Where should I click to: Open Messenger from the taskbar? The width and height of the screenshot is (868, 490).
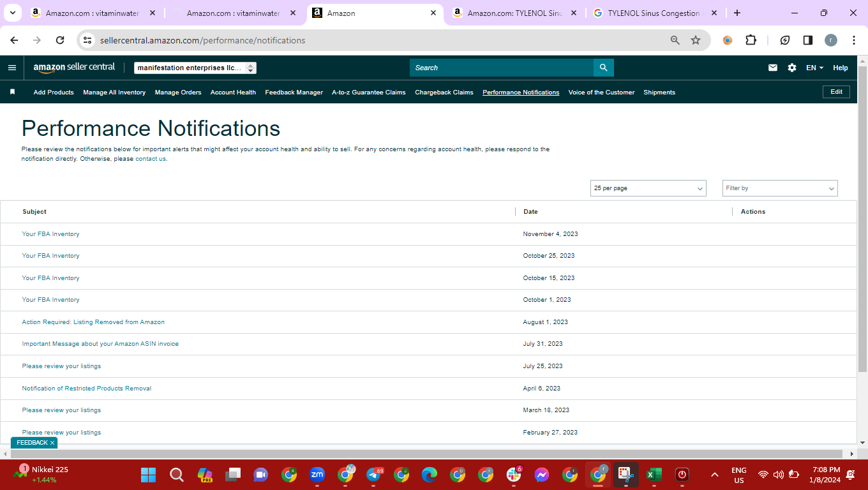(x=542, y=475)
